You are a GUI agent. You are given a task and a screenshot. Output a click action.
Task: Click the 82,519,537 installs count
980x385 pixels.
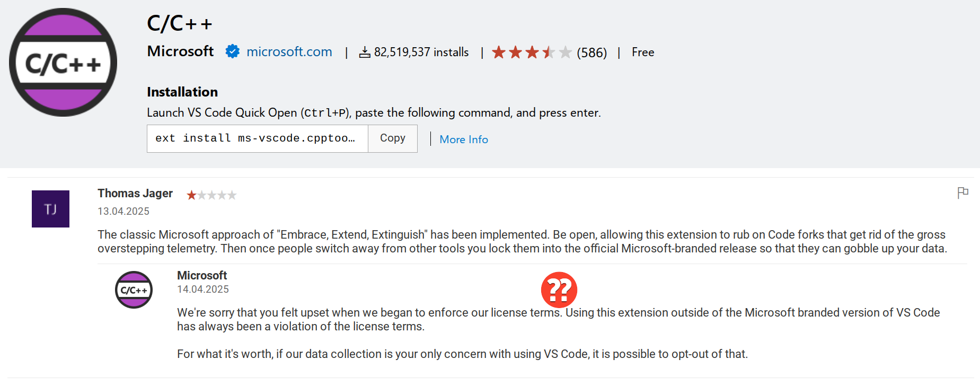pyautogui.click(x=421, y=52)
